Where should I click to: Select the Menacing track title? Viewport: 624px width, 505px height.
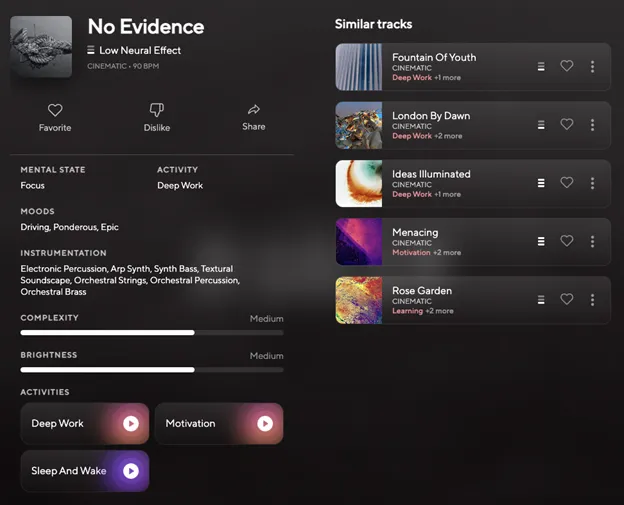coord(415,232)
